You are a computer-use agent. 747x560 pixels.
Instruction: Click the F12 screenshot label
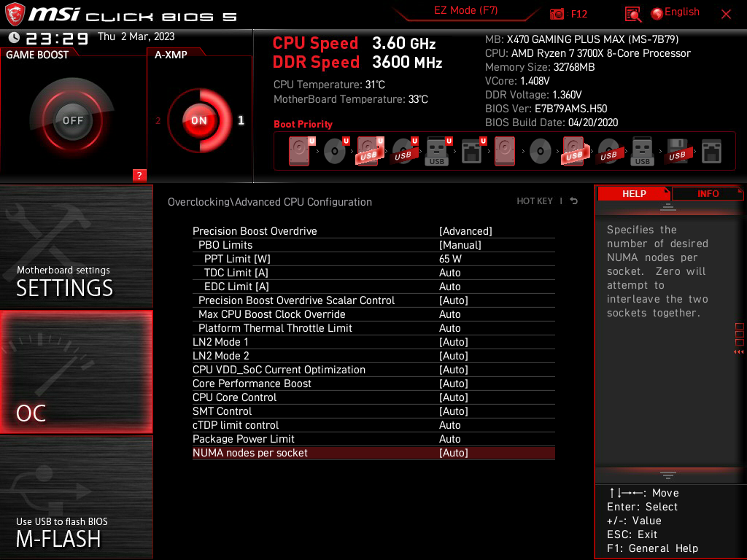point(578,14)
